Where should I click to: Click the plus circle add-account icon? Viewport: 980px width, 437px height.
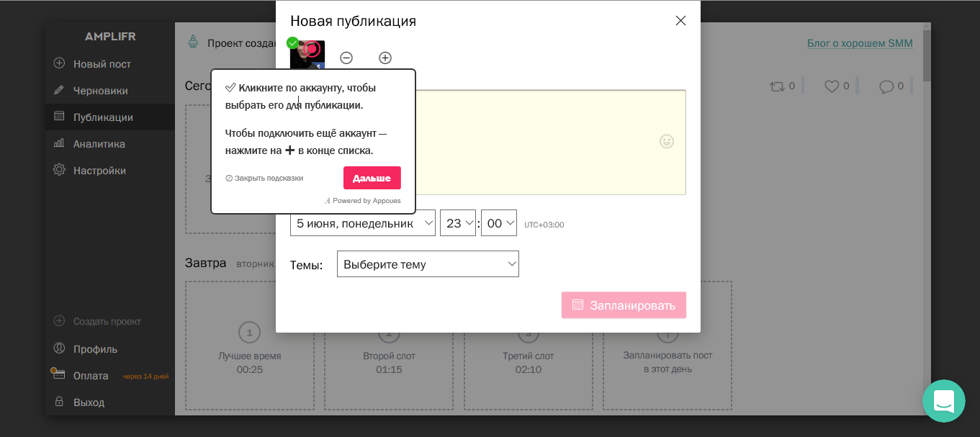[x=385, y=58]
